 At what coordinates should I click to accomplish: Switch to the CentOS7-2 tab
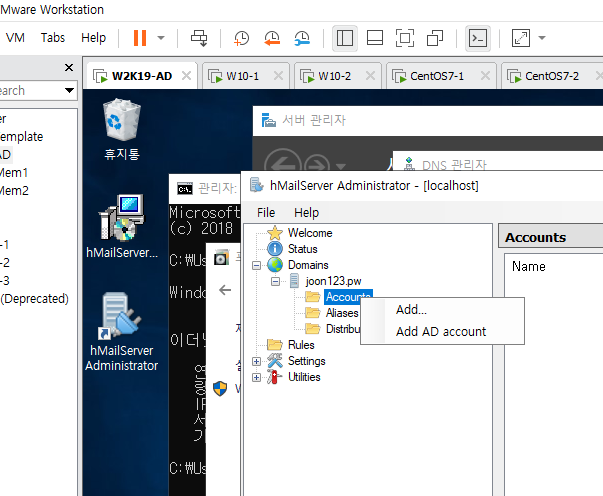point(552,76)
